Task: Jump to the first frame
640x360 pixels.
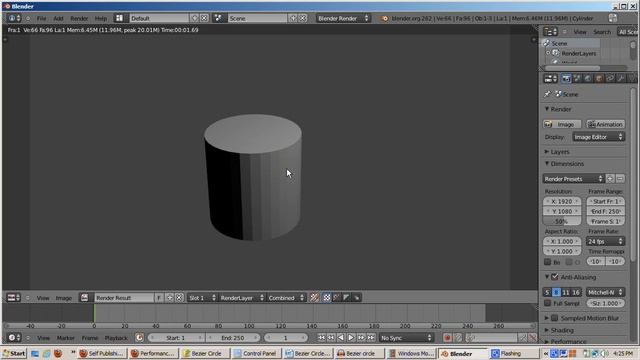Action: pyautogui.click(x=321, y=338)
